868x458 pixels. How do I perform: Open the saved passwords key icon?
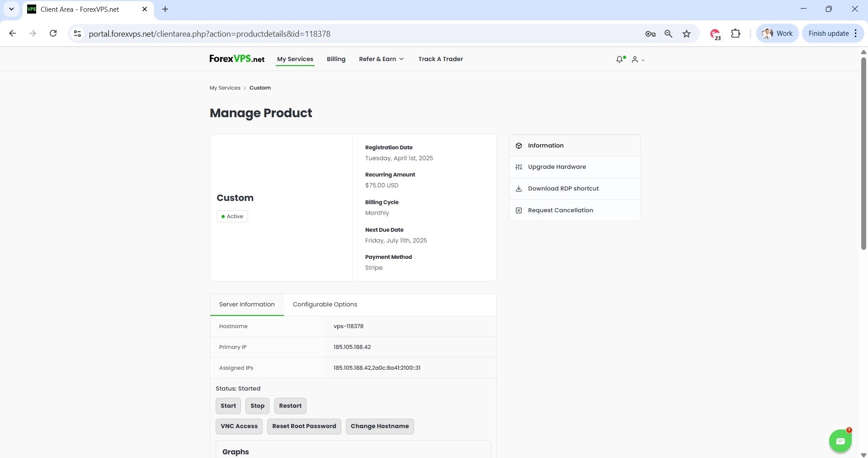tap(650, 34)
